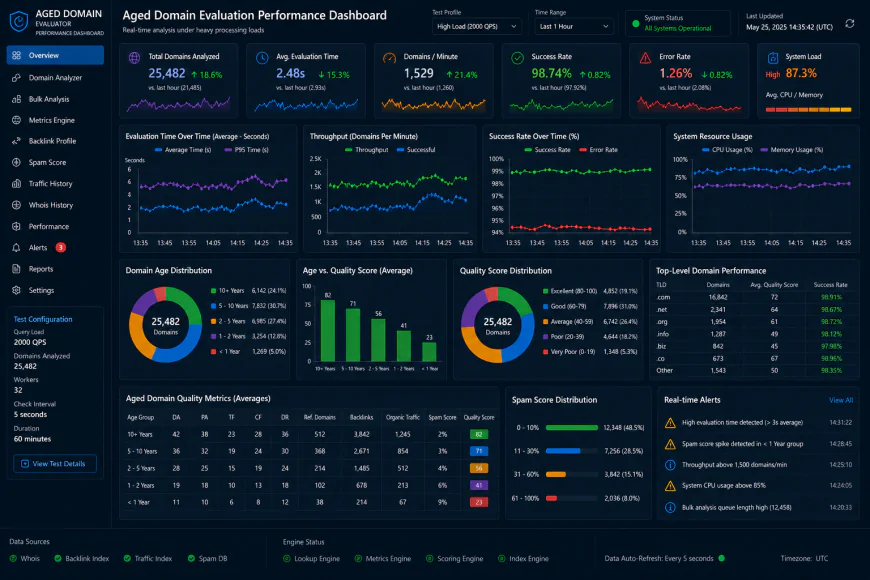Click warning icon for high evaluation time alert
The height and width of the screenshot is (580, 870).
coord(670,423)
